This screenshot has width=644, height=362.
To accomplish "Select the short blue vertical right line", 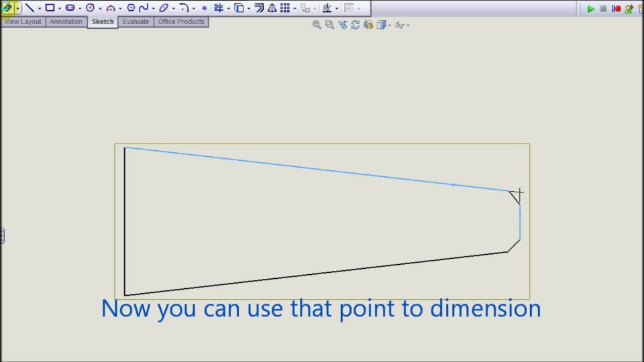I will pyautogui.click(x=520, y=222).
